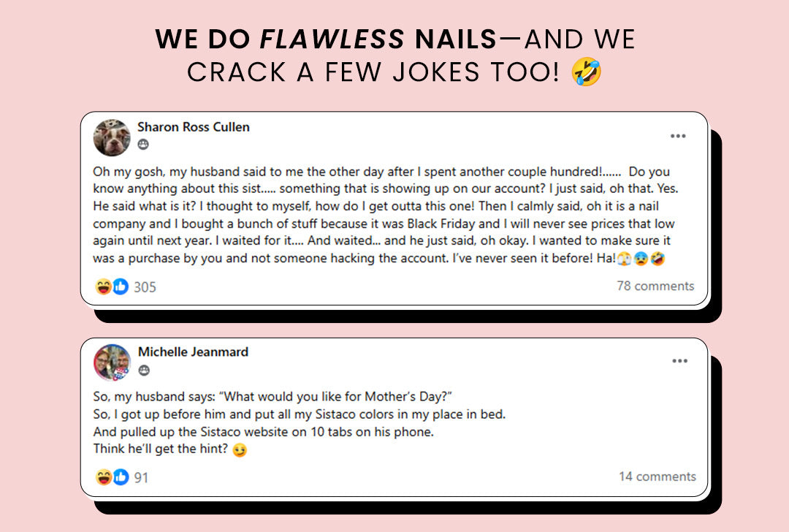This screenshot has width=789, height=532.
Task: Click Like reaction icon on Michelle's post
Action: [x=121, y=477]
